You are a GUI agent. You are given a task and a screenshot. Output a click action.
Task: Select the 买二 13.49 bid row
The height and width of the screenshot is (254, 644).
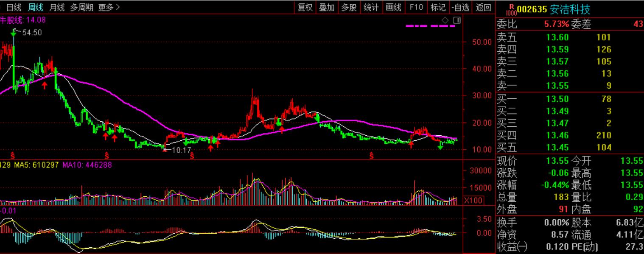click(570, 112)
